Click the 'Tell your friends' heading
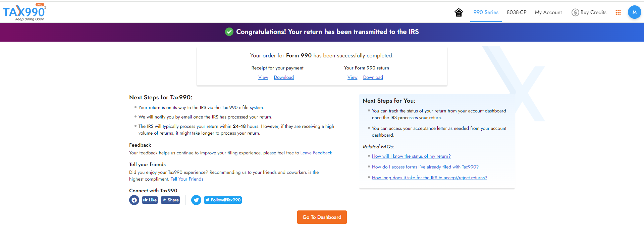 [x=148, y=164]
